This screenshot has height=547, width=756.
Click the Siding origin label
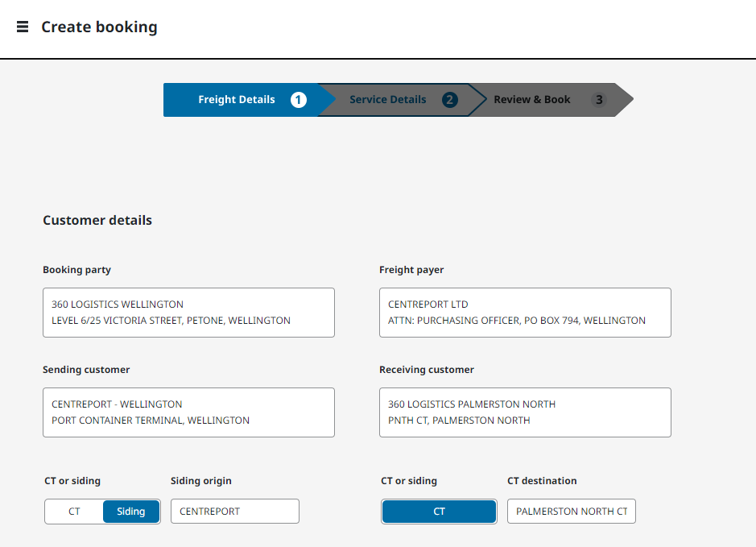coord(201,481)
